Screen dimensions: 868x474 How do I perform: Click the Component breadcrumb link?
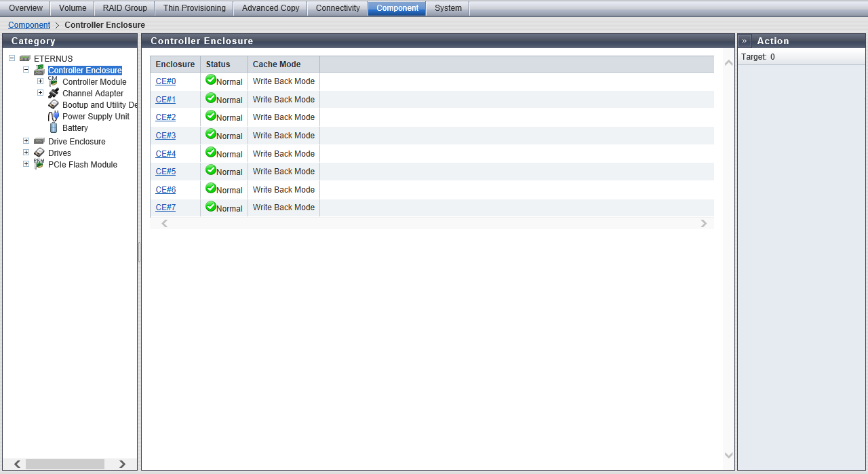(x=29, y=25)
